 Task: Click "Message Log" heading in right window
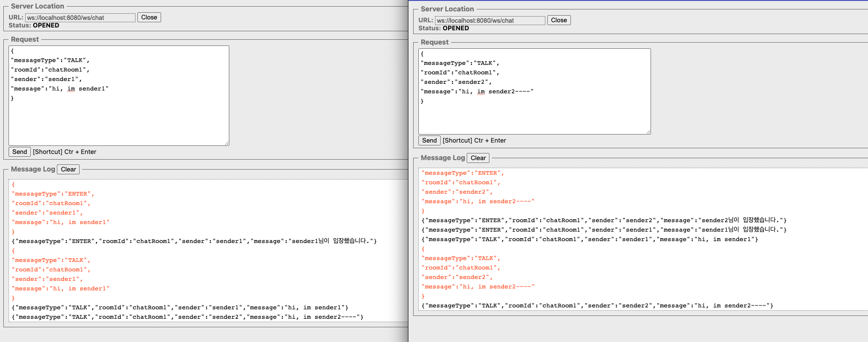(x=443, y=158)
